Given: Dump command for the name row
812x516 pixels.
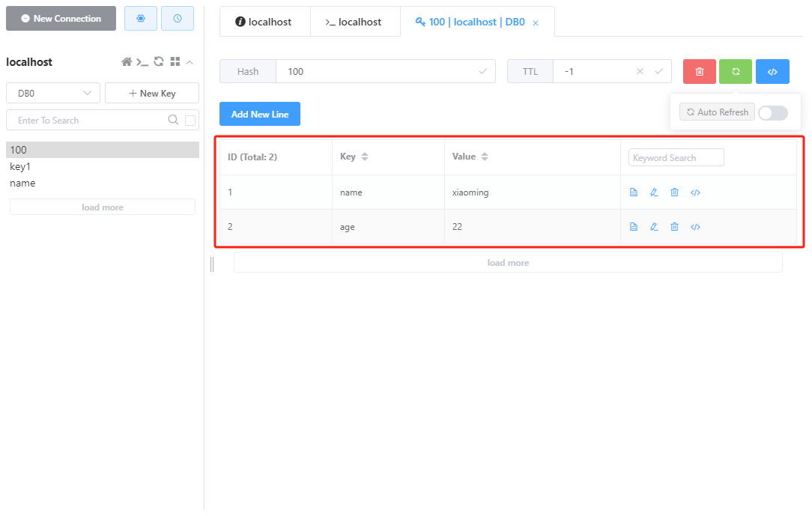Looking at the screenshot, I should tap(695, 192).
